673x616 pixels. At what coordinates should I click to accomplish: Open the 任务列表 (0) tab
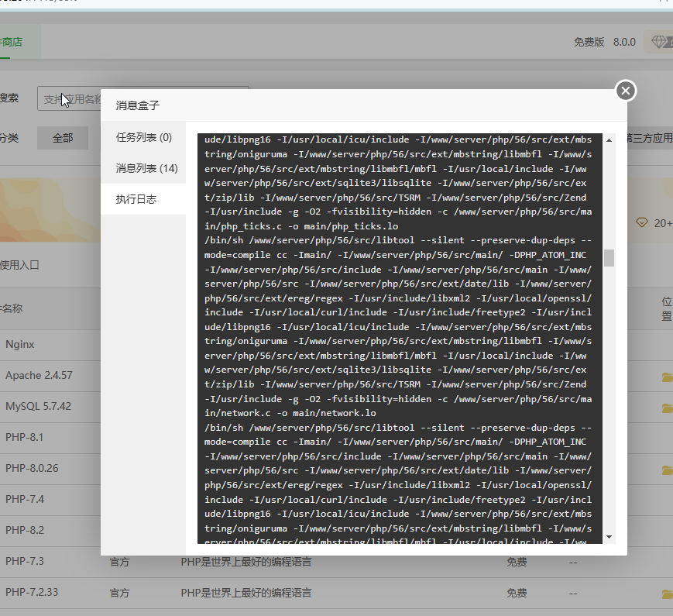(143, 137)
